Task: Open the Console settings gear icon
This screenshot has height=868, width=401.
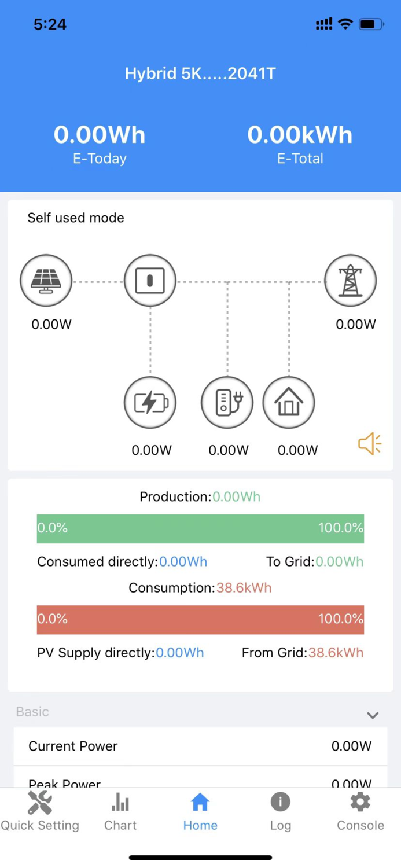Action: pos(360,809)
